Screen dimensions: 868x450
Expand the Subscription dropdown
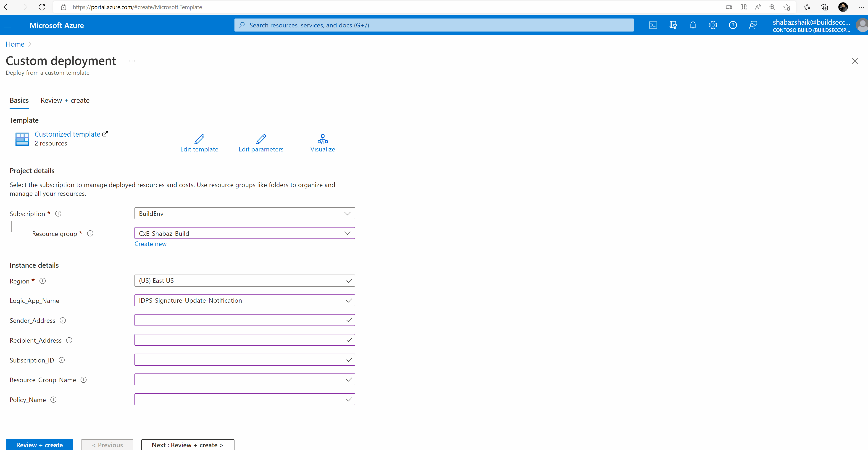click(244, 213)
